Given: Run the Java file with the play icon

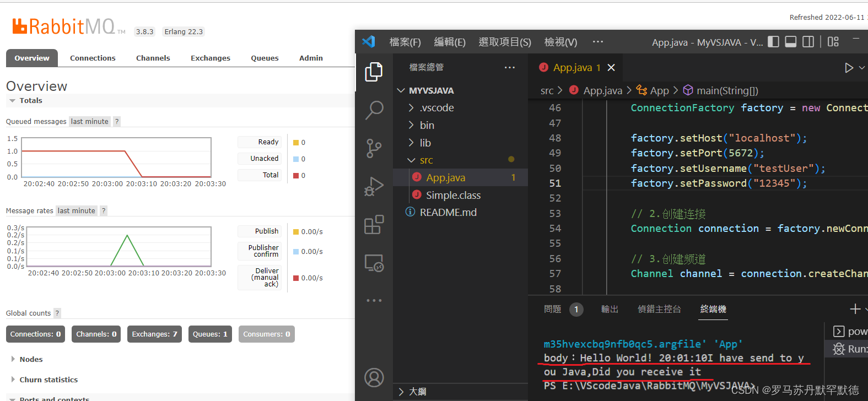Looking at the screenshot, I should pos(849,68).
